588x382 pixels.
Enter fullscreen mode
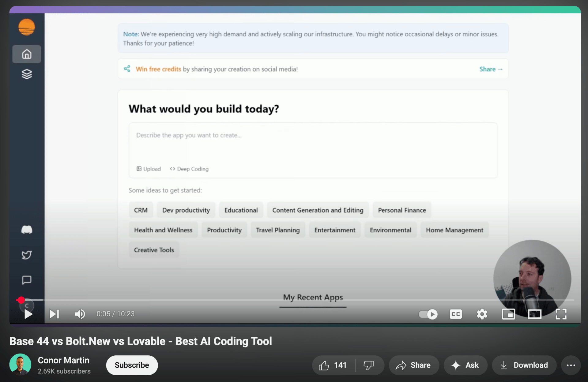[x=561, y=314]
